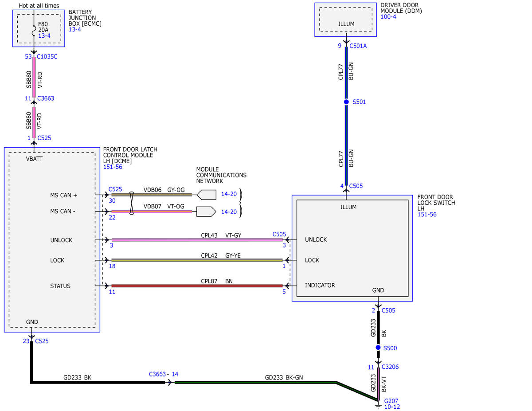Screen dimensions: 532x411
Task: Select the CPL87 BN wire label
Action: [217, 281]
